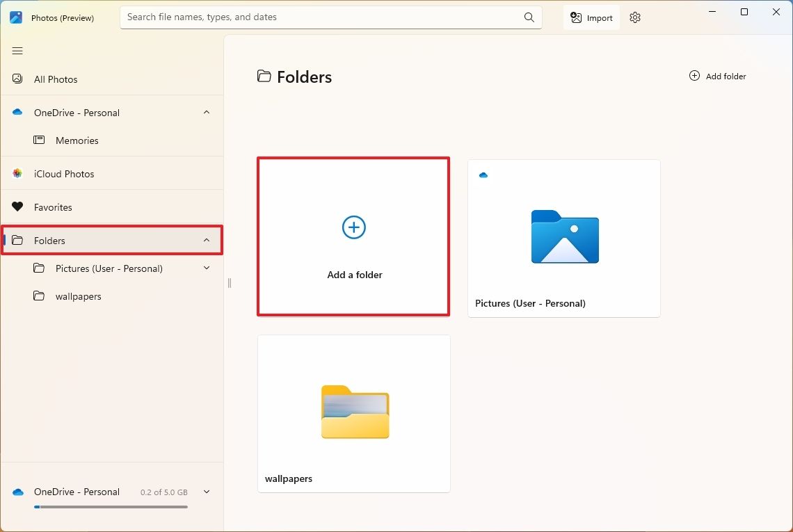The height and width of the screenshot is (532, 793).
Task: Launch the Import tool
Action: pyautogui.click(x=591, y=17)
